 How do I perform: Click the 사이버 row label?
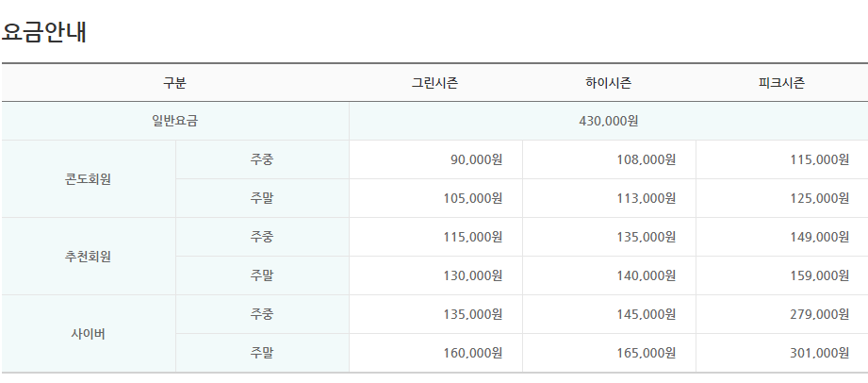(88, 334)
